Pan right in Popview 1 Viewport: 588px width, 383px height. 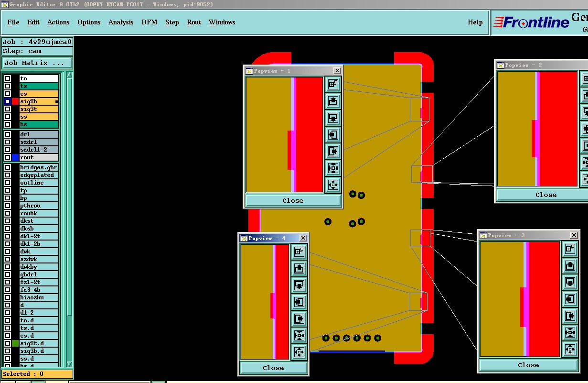[333, 151]
